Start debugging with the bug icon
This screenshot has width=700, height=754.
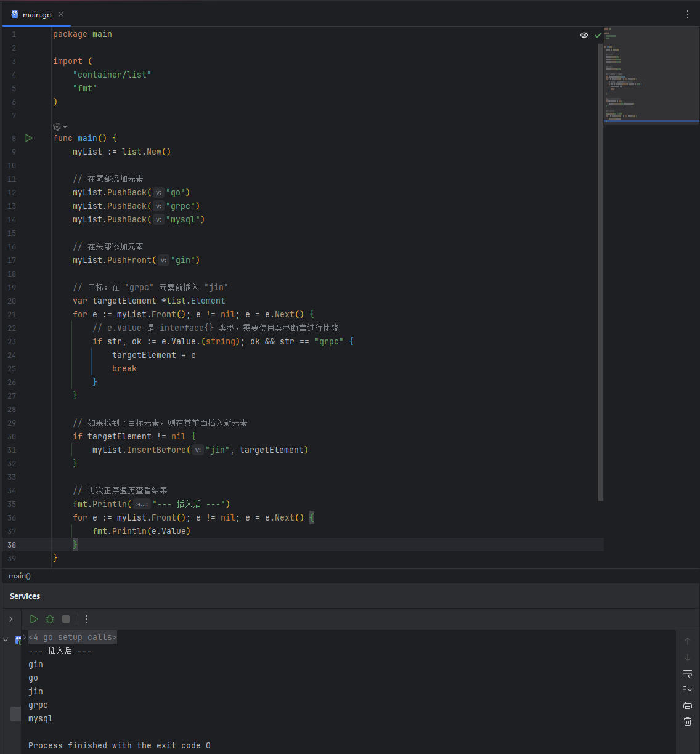click(50, 619)
